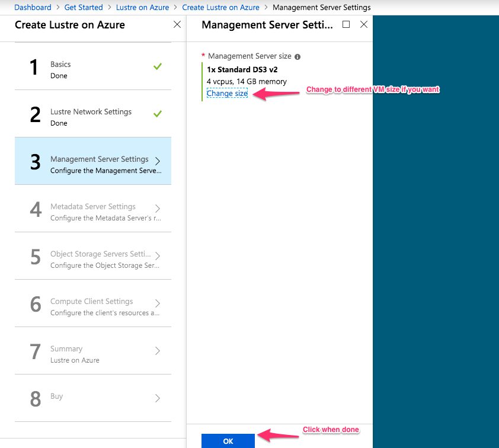Click the 'Create Lustre on Azure' blade title

70,25
